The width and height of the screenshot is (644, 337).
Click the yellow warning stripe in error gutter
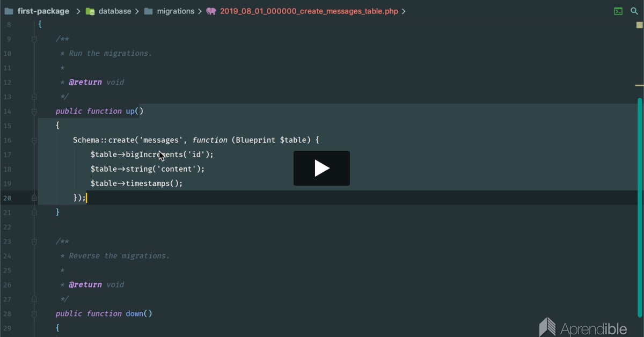(639, 85)
